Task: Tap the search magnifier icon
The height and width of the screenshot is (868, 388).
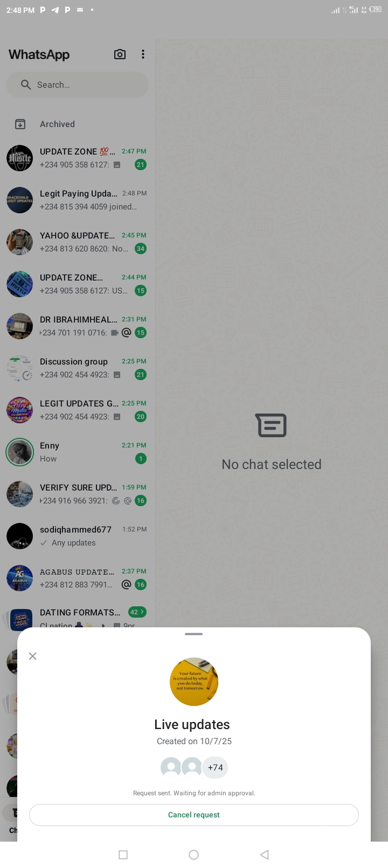Action: click(x=25, y=85)
